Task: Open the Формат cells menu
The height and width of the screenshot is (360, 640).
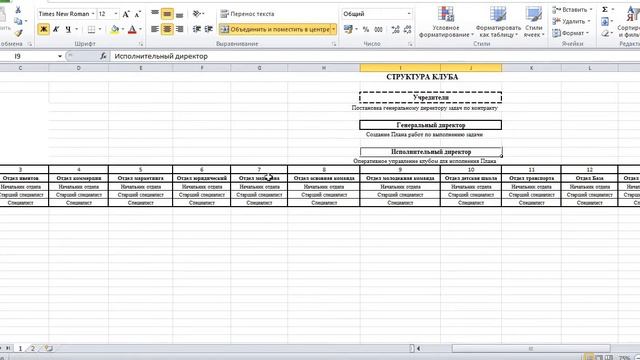Action: [x=570, y=33]
